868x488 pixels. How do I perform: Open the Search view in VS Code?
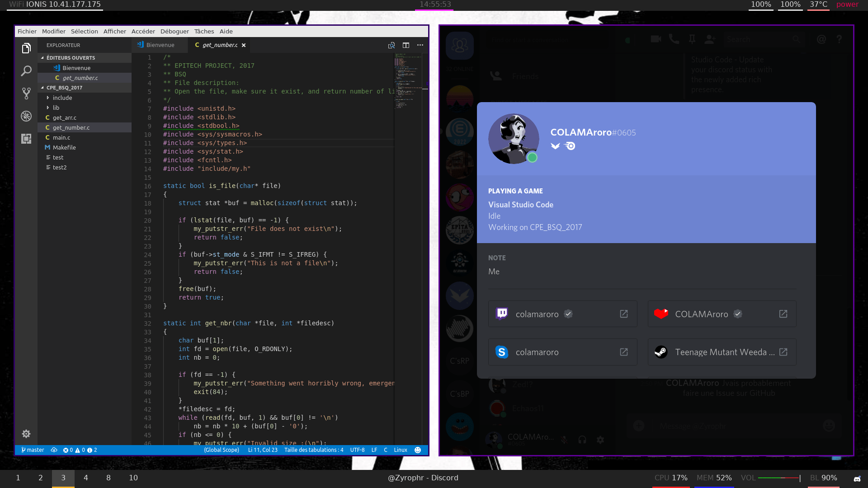pos(26,71)
